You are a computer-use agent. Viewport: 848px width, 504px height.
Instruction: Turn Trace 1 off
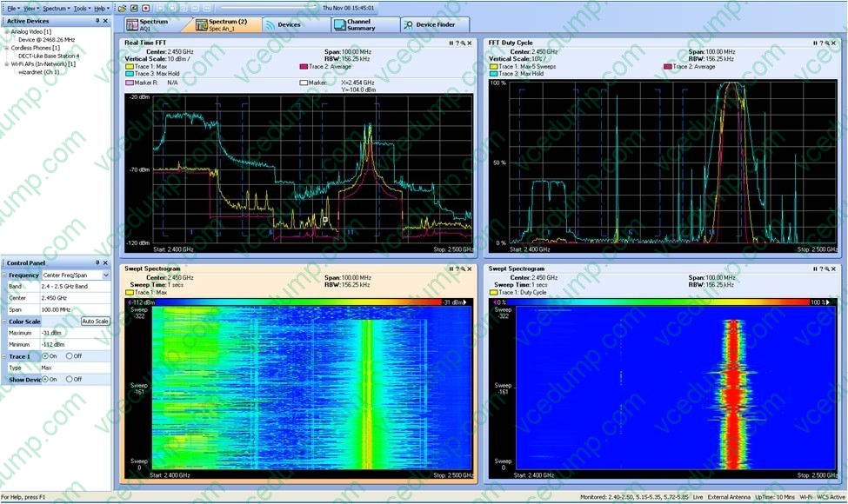(x=69, y=356)
